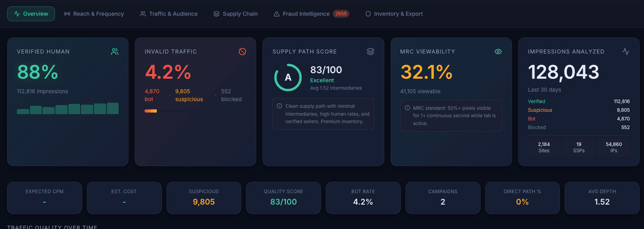
Task: Click the 41,105 viewable text
Action: pyautogui.click(x=420, y=91)
